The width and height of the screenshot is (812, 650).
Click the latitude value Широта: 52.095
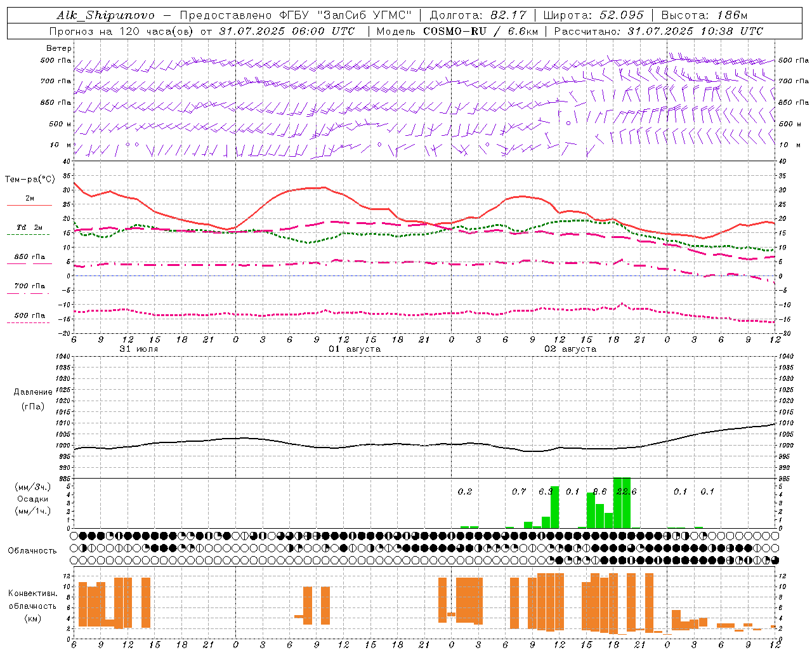(594, 15)
